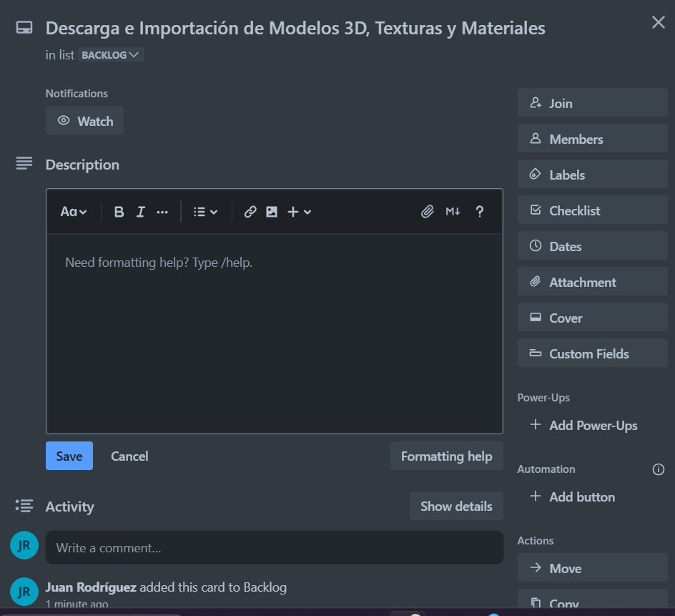
Task: Show details in Activity section
Action: [456, 506]
